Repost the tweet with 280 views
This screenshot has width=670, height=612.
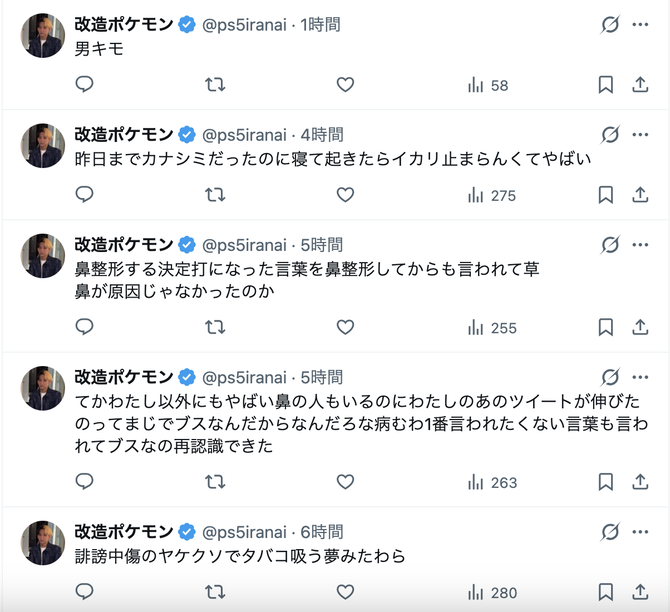tap(215, 592)
